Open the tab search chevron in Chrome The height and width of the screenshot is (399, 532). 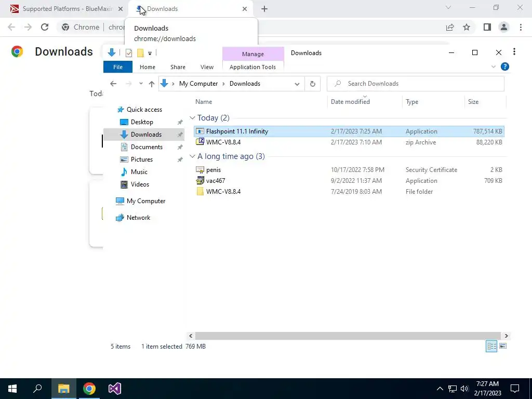tap(448, 7)
